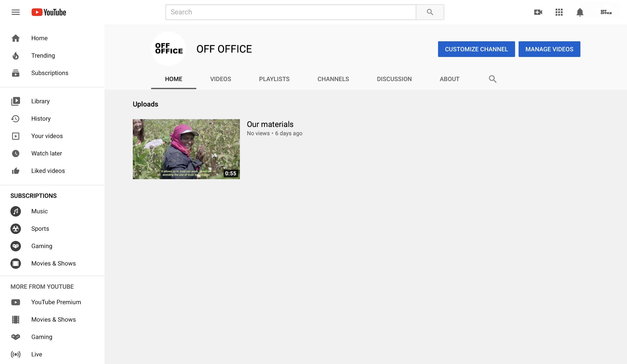Click the Manage Videos button
The height and width of the screenshot is (364, 627).
click(x=549, y=49)
